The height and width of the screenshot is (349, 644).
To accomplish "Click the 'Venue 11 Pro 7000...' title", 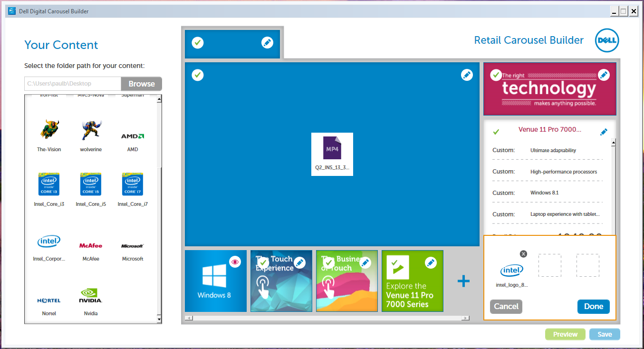I will 550,130.
